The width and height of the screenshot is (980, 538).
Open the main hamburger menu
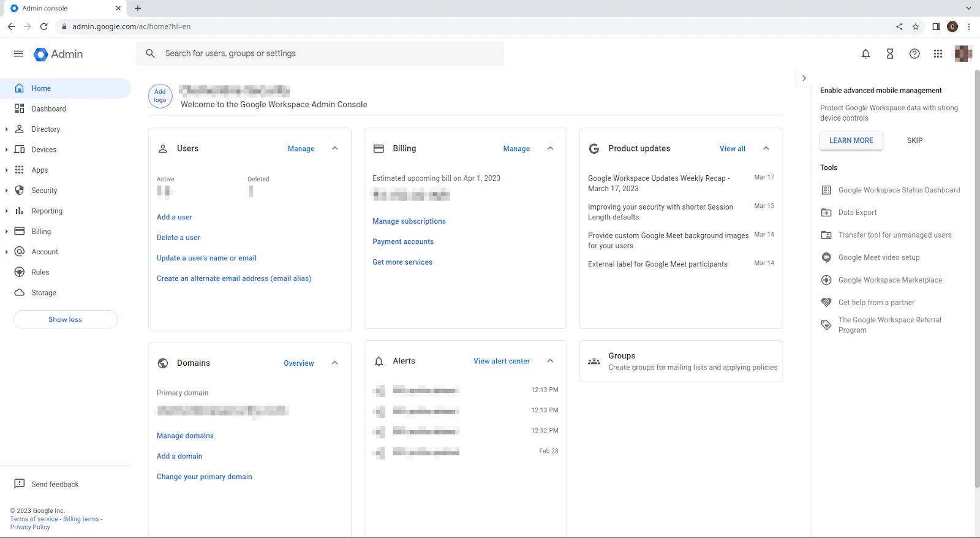(x=18, y=54)
